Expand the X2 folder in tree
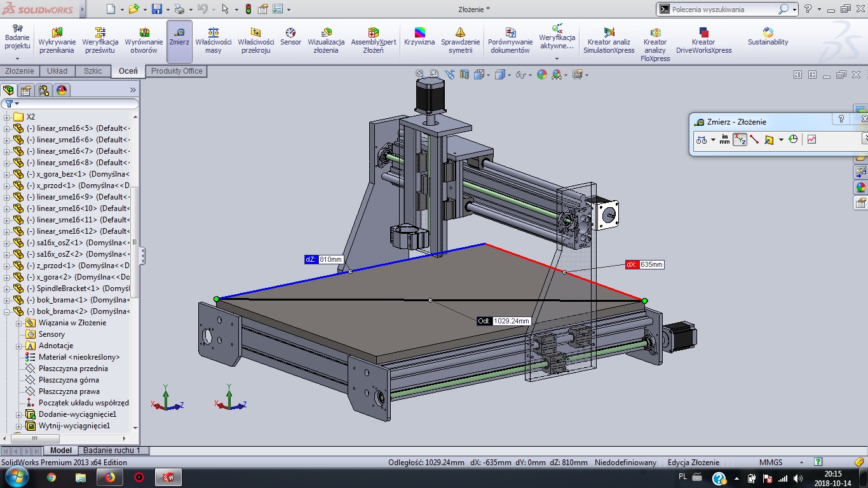Image resolution: width=868 pixels, height=488 pixels. click(7, 117)
